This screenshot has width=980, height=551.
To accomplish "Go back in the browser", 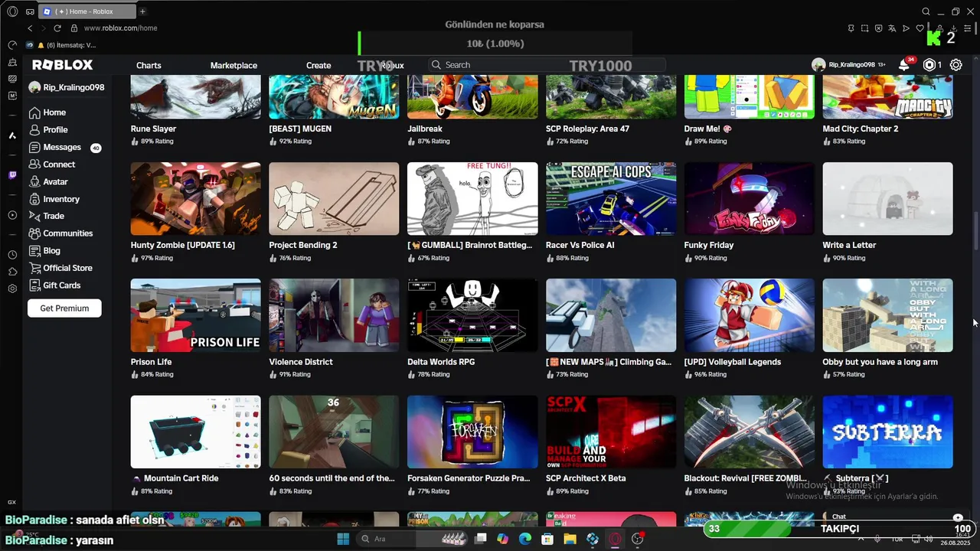I will coord(31,28).
